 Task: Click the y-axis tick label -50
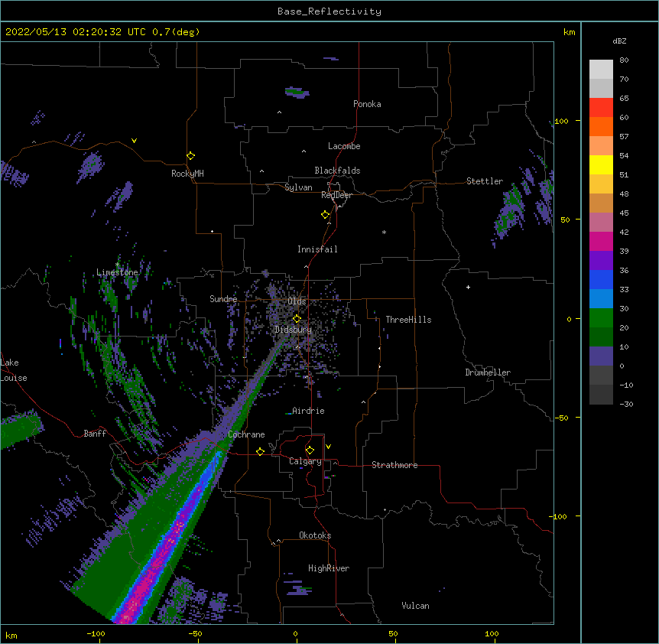pos(561,418)
